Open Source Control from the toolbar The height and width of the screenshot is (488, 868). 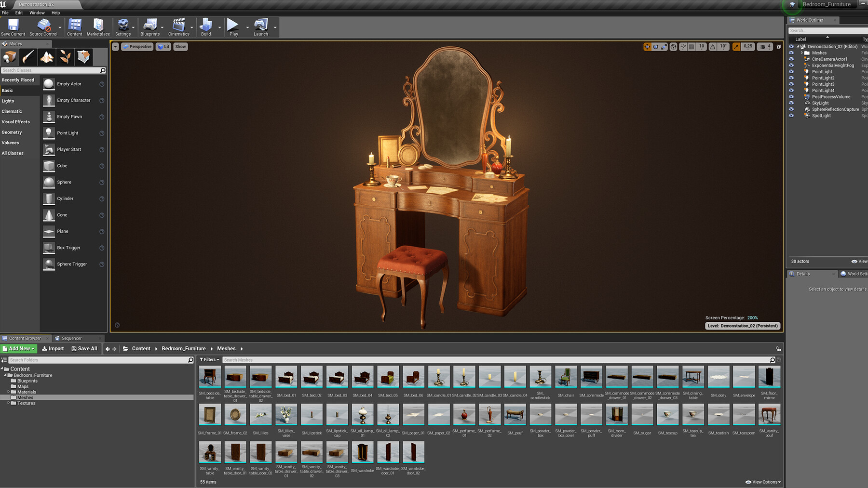pyautogui.click(x=43, y=27)
